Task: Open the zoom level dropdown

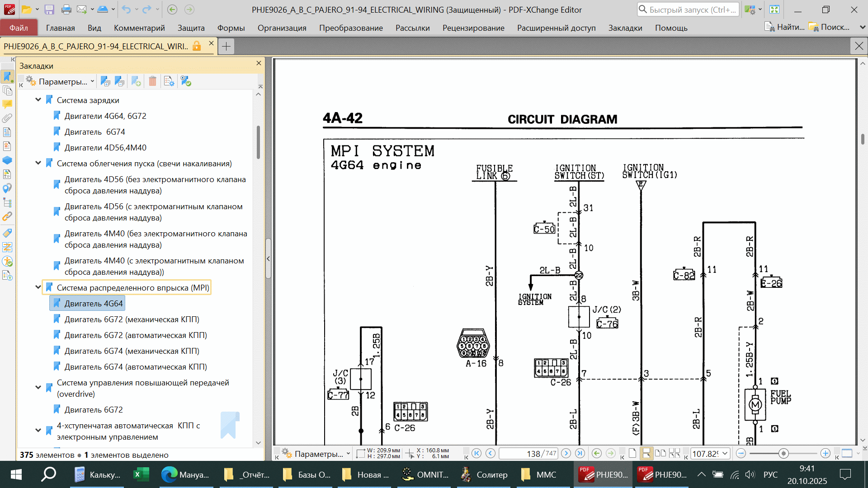Action: (725, 453)
